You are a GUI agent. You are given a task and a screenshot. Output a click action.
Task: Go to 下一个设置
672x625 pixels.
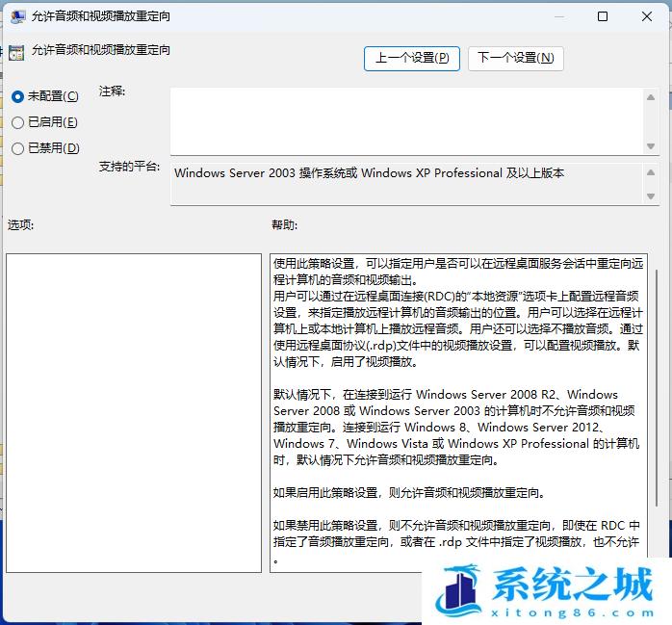(515, 58)
